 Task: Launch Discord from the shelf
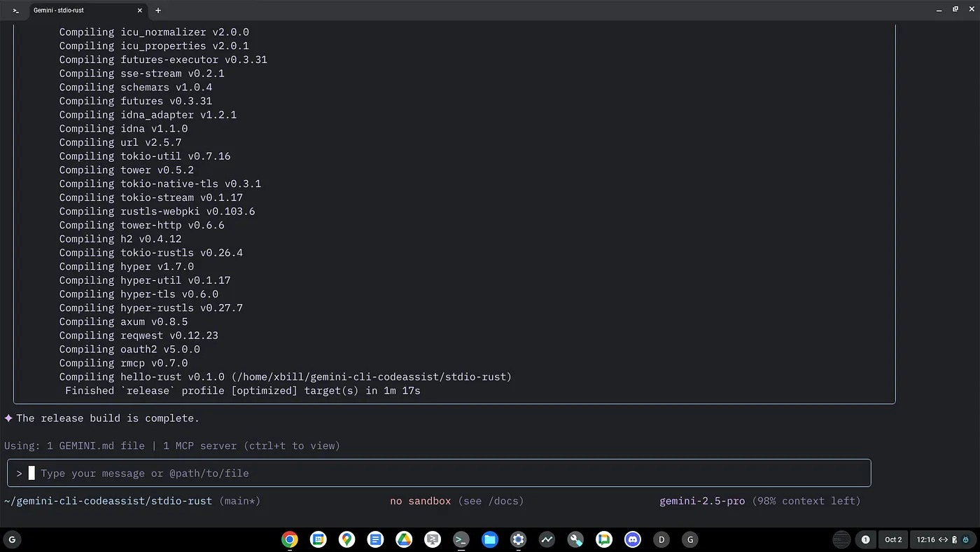click(x=633, y=539)
